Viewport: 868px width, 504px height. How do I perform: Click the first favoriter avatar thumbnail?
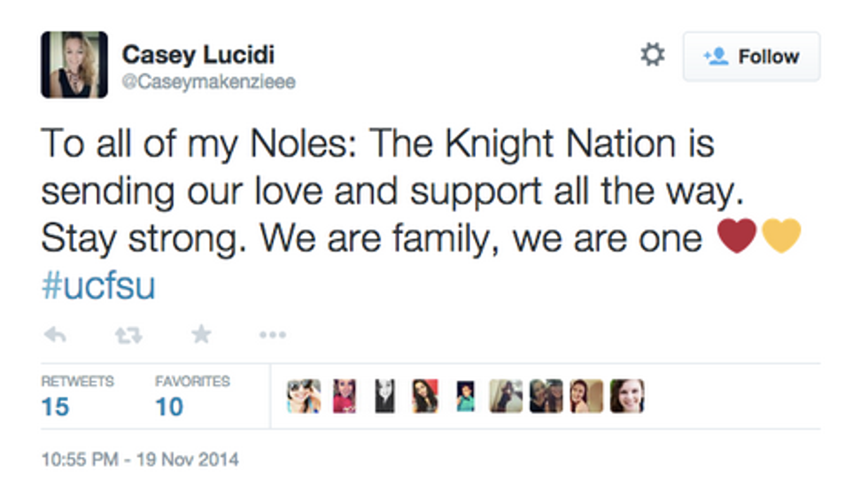click(x=304, y=397)
